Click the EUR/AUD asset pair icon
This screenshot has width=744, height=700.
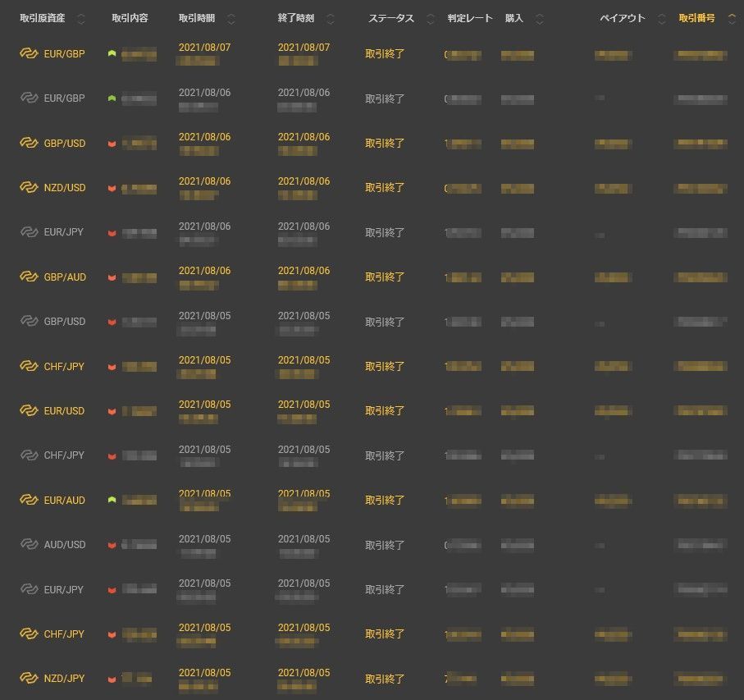30,501
